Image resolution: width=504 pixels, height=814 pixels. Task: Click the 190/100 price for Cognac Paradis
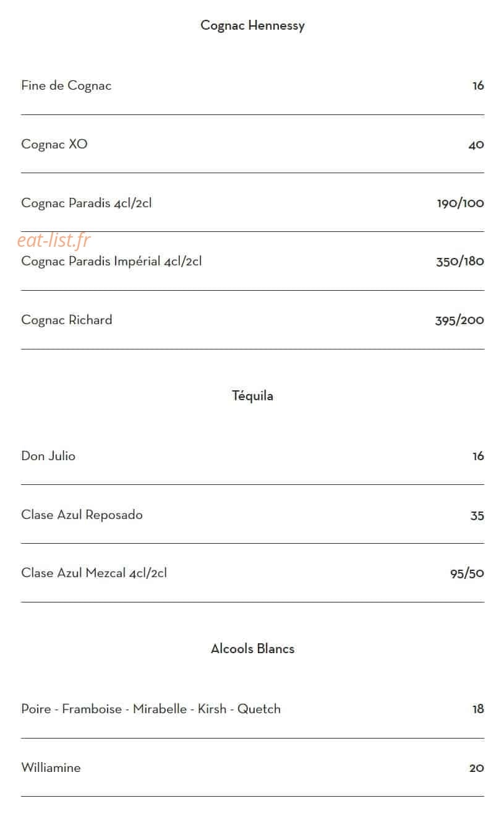tap(461, 204)
